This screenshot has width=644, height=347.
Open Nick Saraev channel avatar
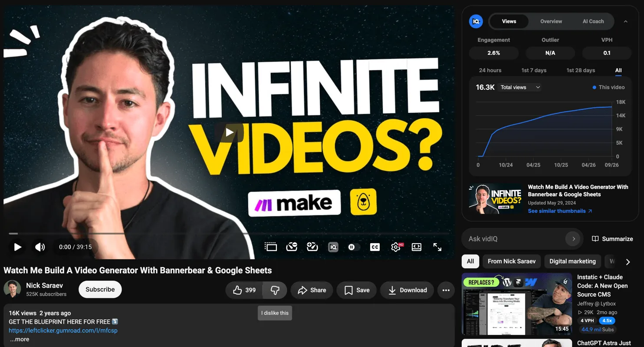tap(12, 289)
